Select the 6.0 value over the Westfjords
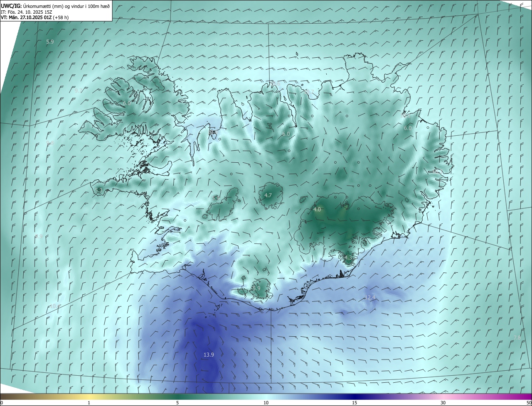The image size is (532, 406). coord(127,103)
